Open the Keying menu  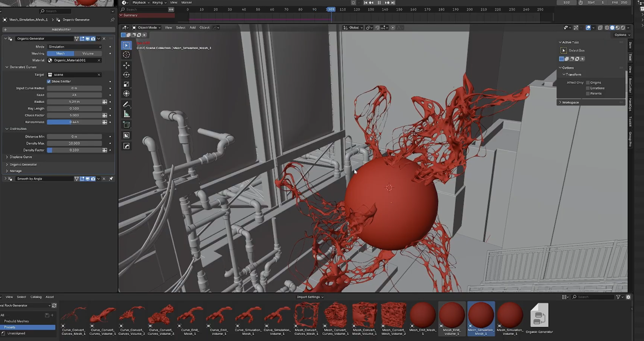tap(159, 3)
